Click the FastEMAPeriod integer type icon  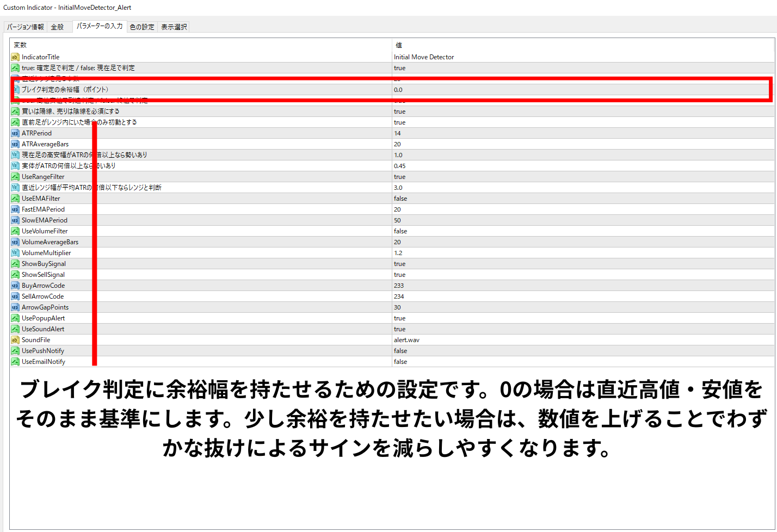click(15, 209)
